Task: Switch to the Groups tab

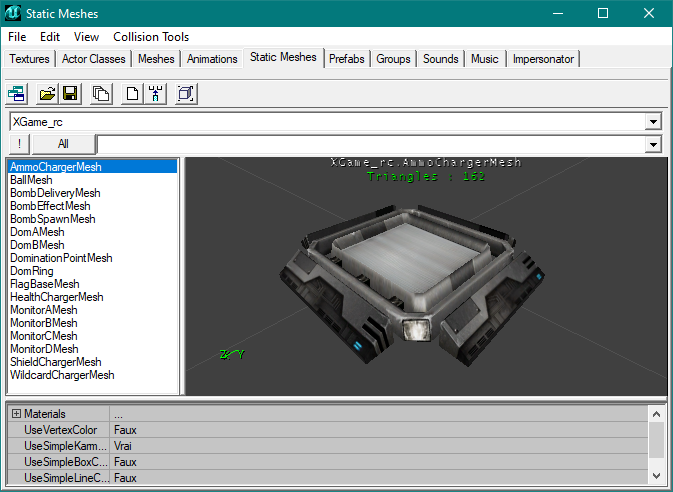Action: (394, 59)
